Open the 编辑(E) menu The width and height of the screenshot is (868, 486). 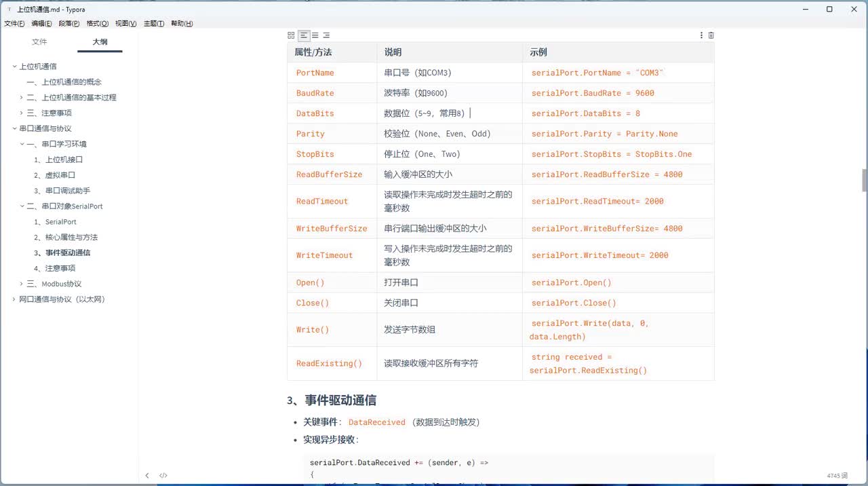point(41,24)
